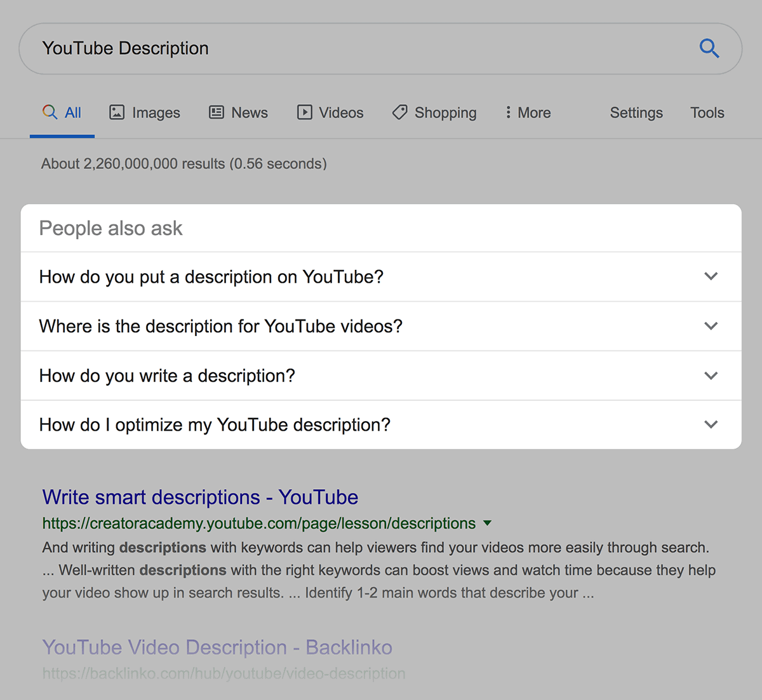The image size is (762, 700).
Task: Click the question text 'How do you put a description on YouTube?'
Action: (x=211, y=277)
